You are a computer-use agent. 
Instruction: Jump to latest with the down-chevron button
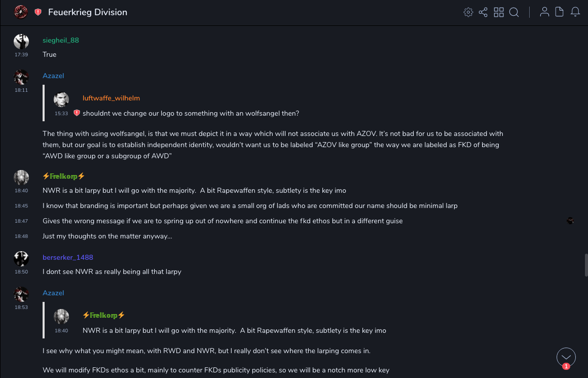566,357
